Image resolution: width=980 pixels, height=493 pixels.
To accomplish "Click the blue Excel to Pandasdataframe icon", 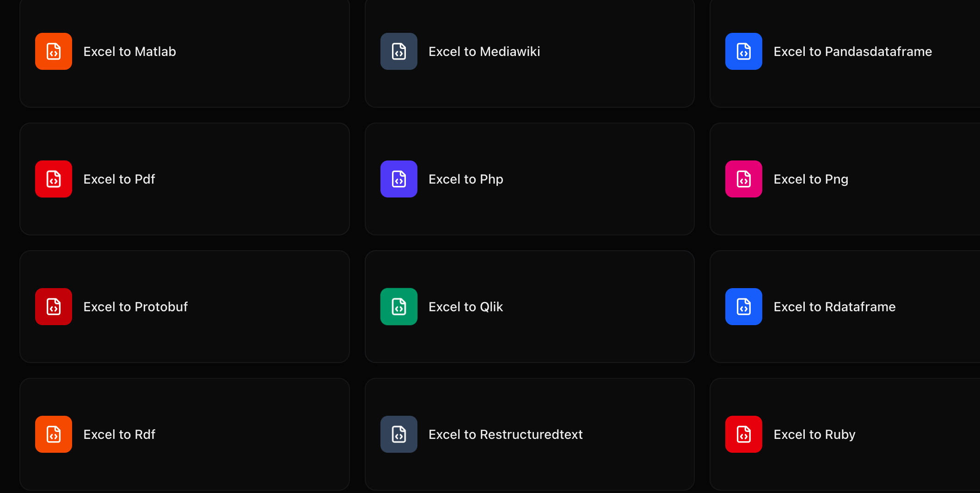I will [743, 51].
